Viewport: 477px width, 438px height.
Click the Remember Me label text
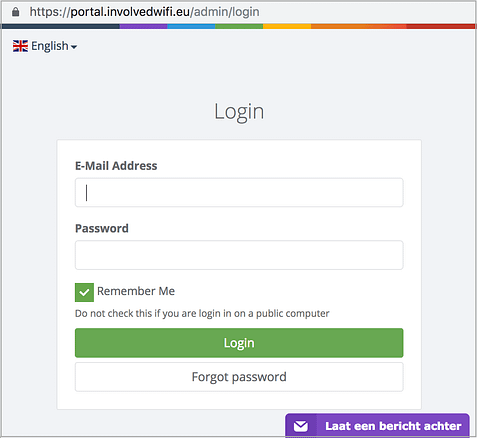(x=136, y=291)
